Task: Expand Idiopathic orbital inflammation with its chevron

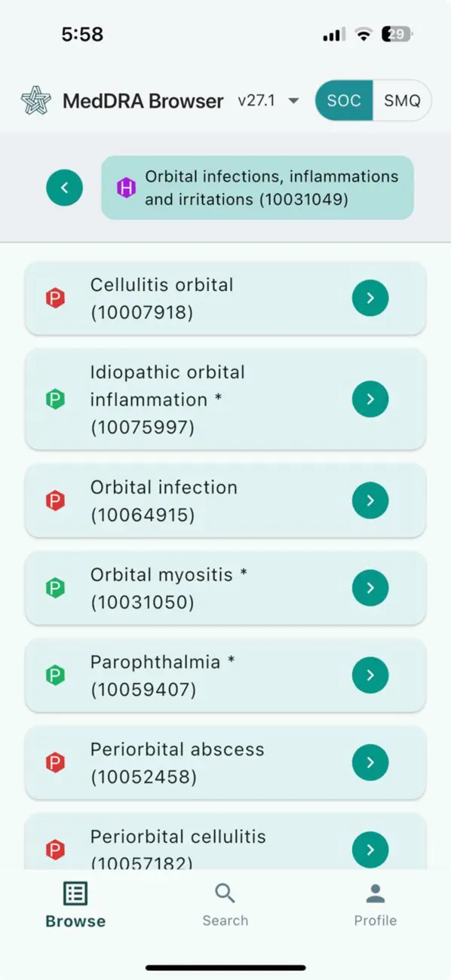Action: [x=370, y=399]
